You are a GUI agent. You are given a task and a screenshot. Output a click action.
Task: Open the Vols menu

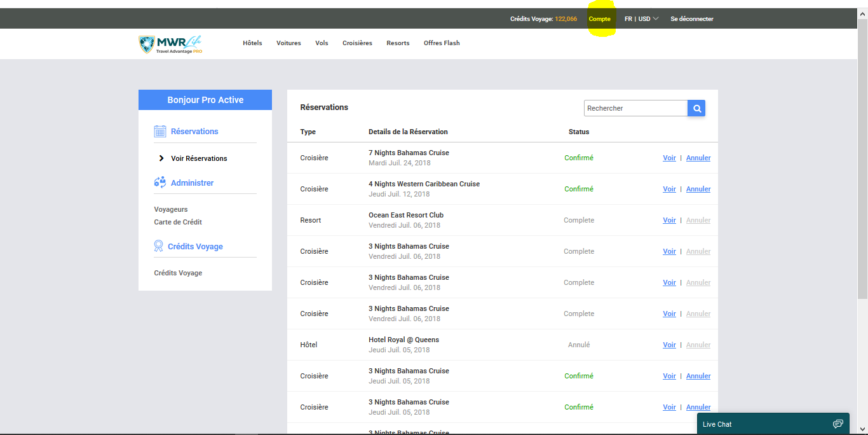pyautogui.click(x=322, y=43)
